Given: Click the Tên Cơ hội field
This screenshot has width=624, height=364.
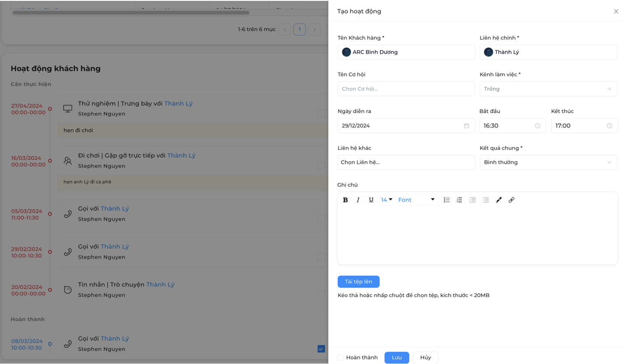Looking at the screenshot, I should click(406, 89).
